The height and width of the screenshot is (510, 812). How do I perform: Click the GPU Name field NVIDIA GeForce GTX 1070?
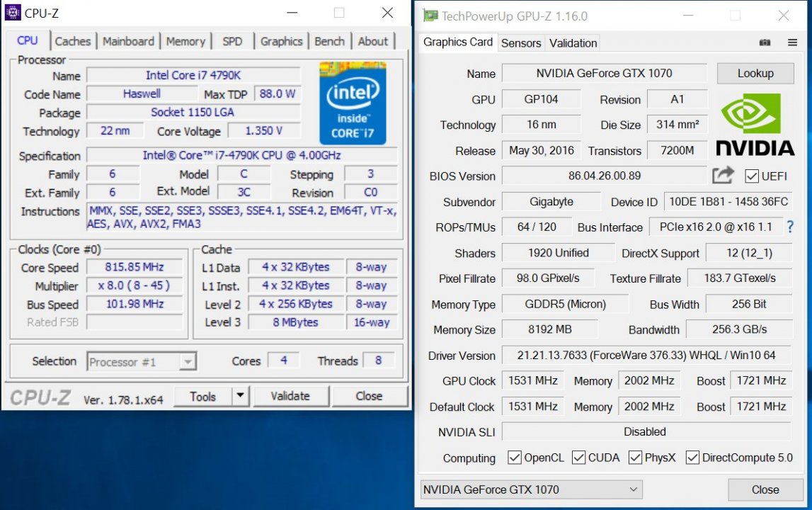point(605,73)
